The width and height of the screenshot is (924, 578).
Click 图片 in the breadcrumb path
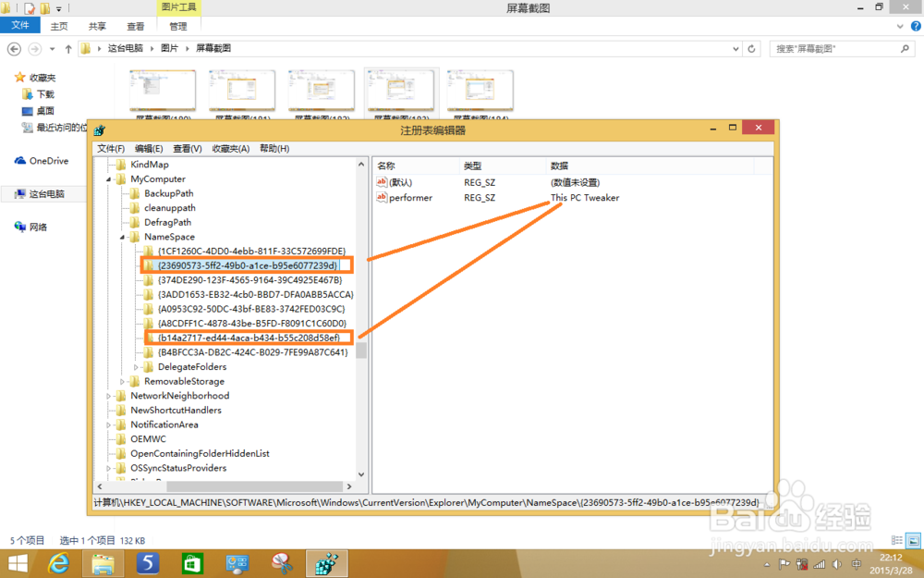pos(171,48)
